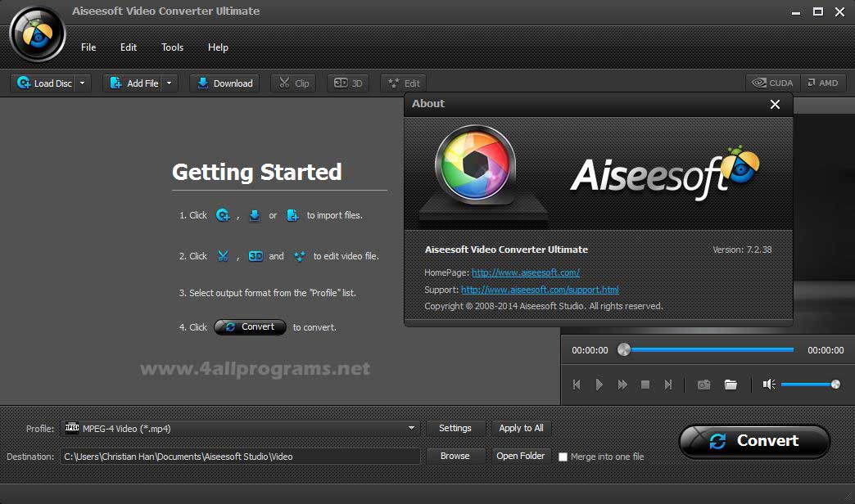
Task: Click the large Convert button
Action: [x=754, y=441]
